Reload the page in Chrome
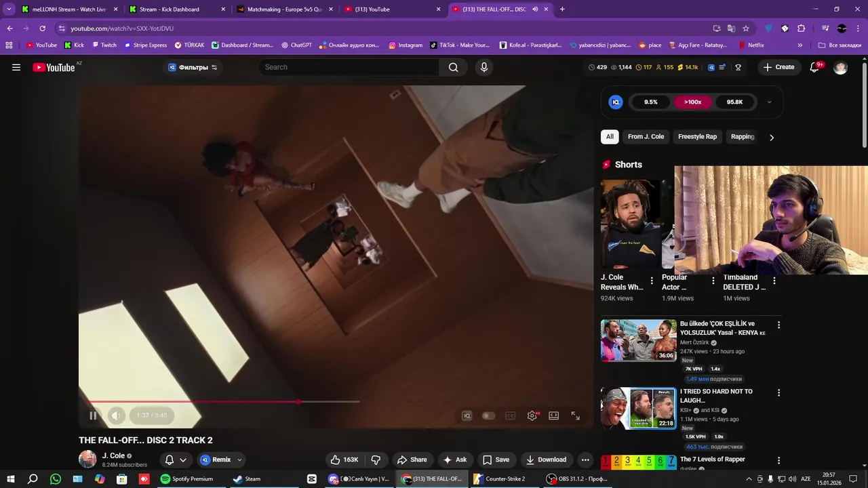868x488 pixels. click(x=42, y=28)
